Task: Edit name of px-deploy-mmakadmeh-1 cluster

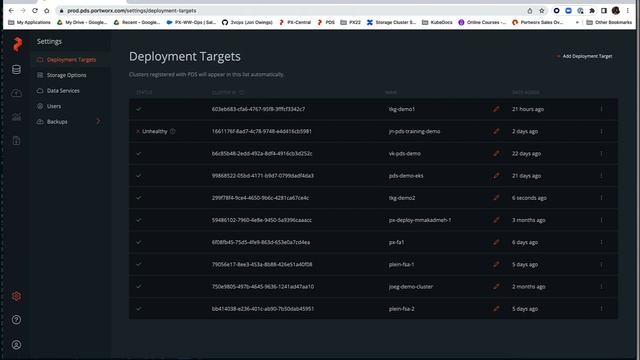Action: coord(496,220)
